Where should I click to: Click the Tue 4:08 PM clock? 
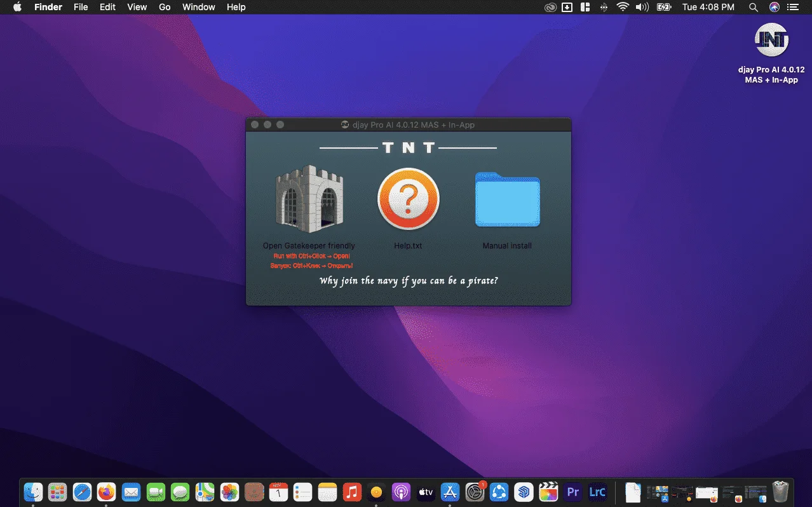(708, 7)
